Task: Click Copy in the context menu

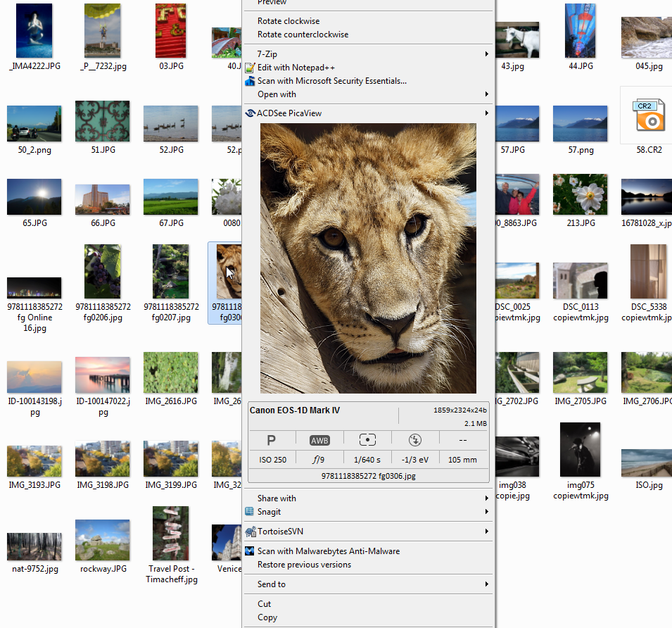Action: [x=267, y=617]
